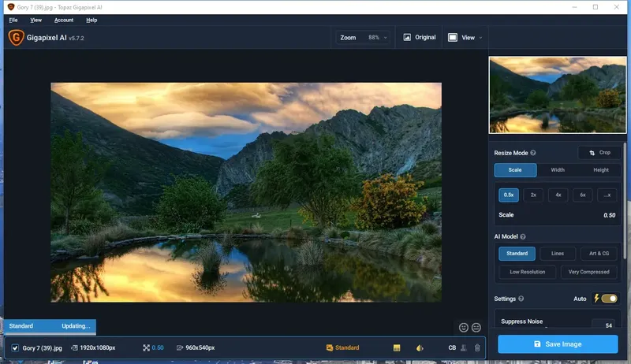Screen dimensions: 631x364
Task: Click the Resize Mode help icon
Action: coord(533,153)
